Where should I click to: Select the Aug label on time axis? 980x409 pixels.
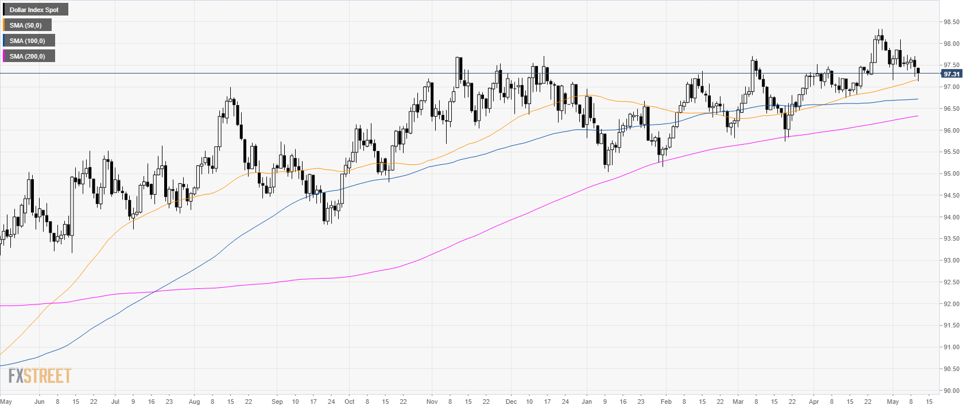coord(194,402)
